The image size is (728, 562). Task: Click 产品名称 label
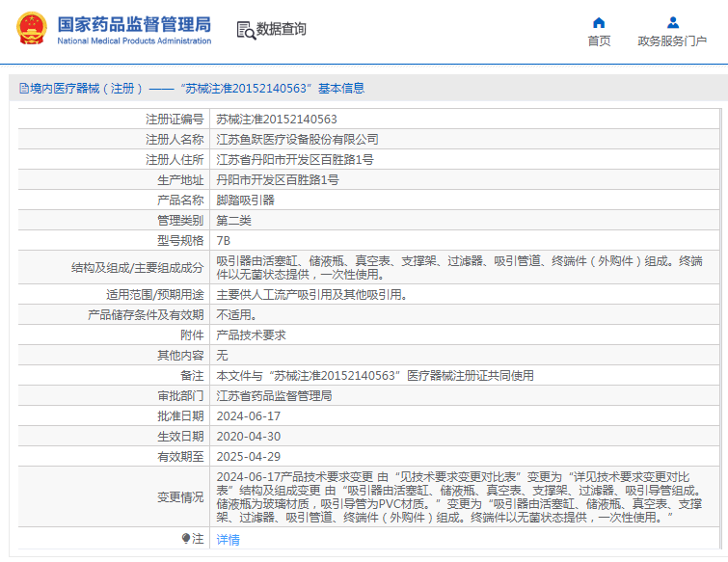(180, 200)
